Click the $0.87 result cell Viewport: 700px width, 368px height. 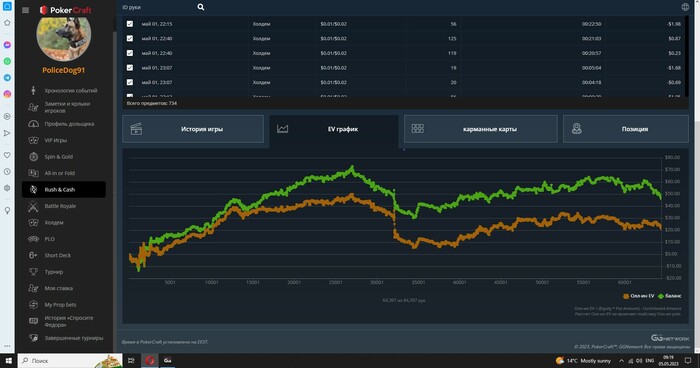[674, 38]
